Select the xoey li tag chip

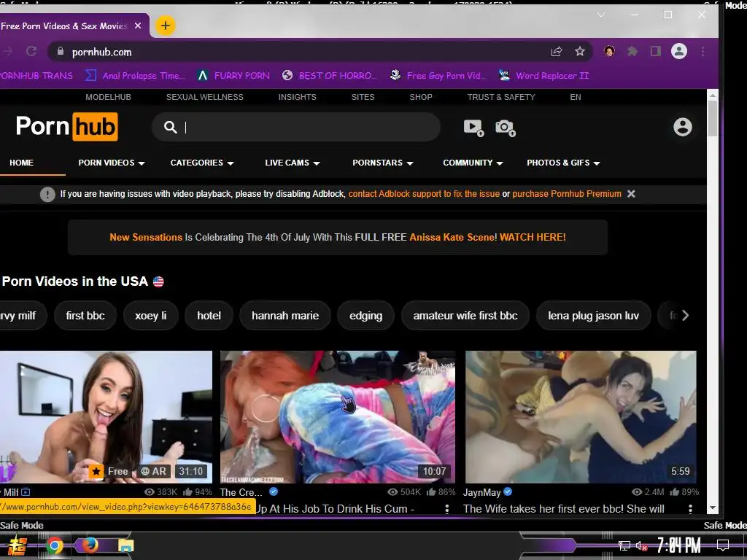pos(150,316)
